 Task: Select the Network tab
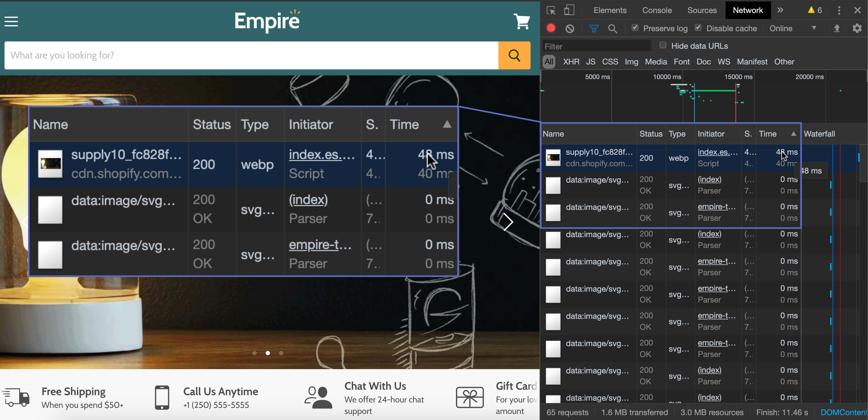pos(748,10)
